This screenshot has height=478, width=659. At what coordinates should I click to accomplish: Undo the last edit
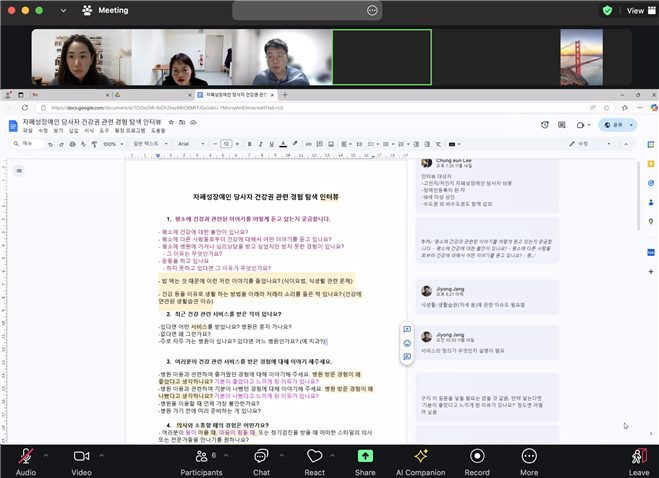tap(50, 144)
